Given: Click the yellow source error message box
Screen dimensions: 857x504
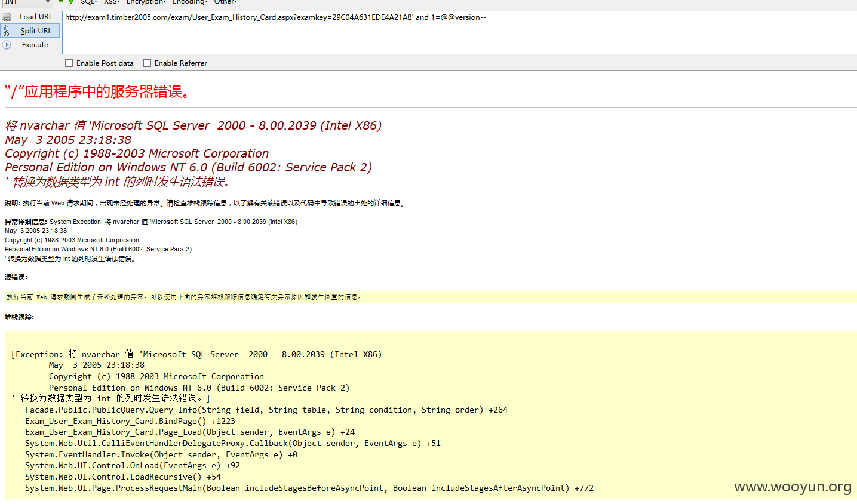Looking at the screenshot, I should 431,297.
